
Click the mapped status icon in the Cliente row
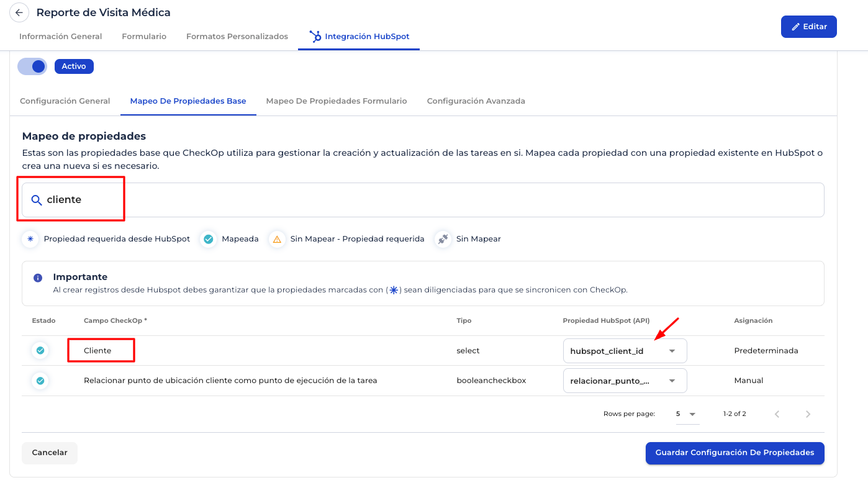click(40, 351)
